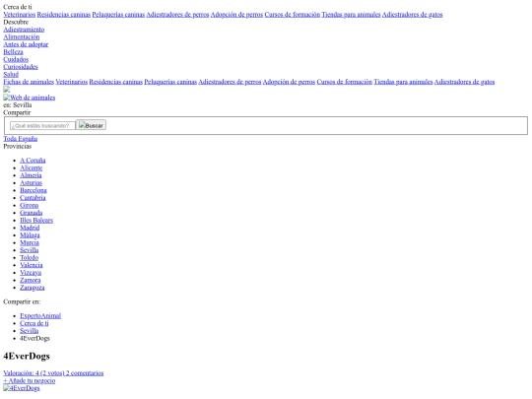Viewport: 532px width, 399px height.
Task: Open Peluquerías caninas in the Cerca de ti row
Action: click(x=118, y=15)
